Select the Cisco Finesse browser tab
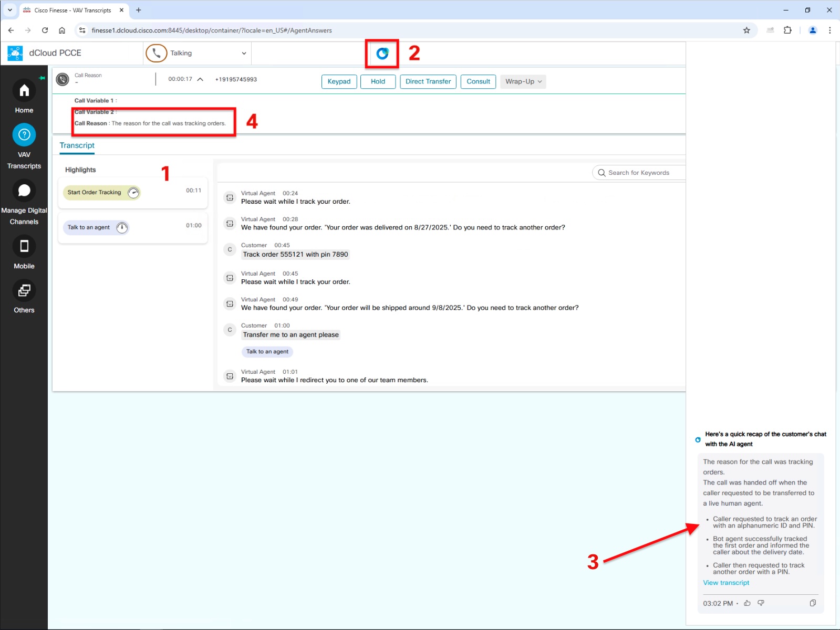Image resolution: width=840 pixels, height=630 pixels. (72, 10)
